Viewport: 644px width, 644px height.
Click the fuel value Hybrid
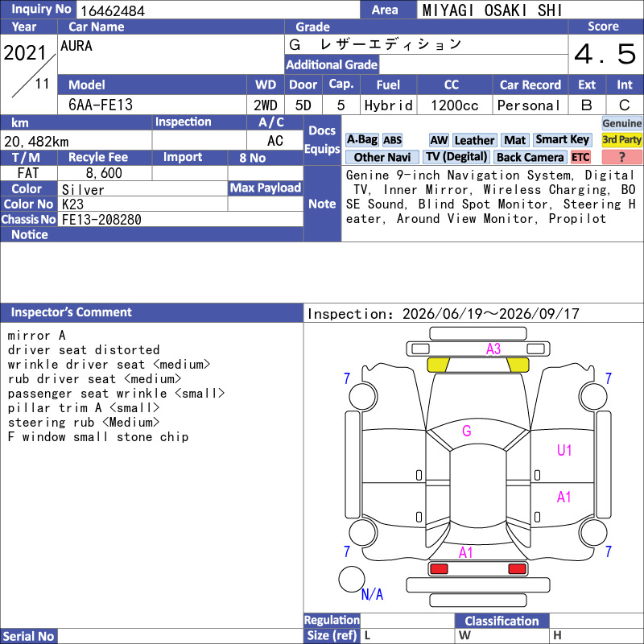pyautogui.click(x=389, y=105)
